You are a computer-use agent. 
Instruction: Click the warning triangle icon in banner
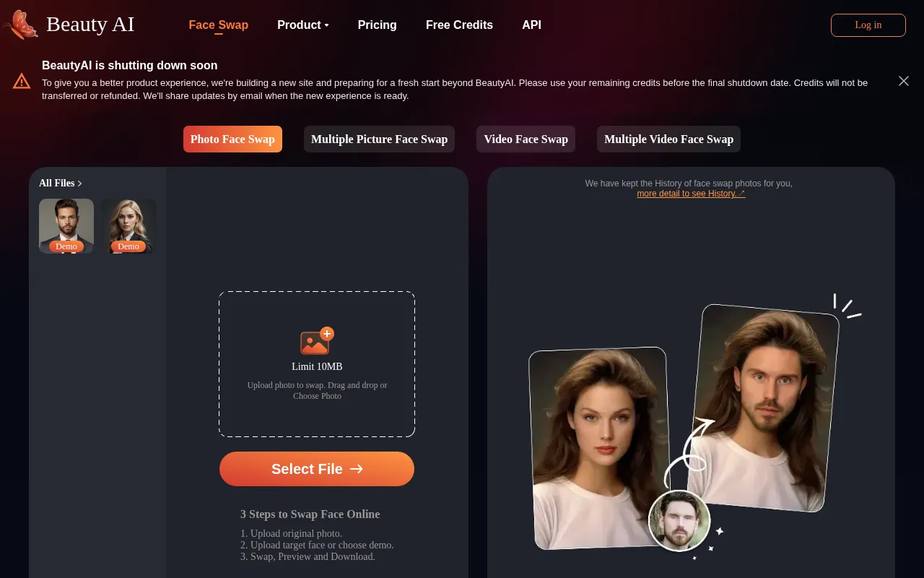22,81
